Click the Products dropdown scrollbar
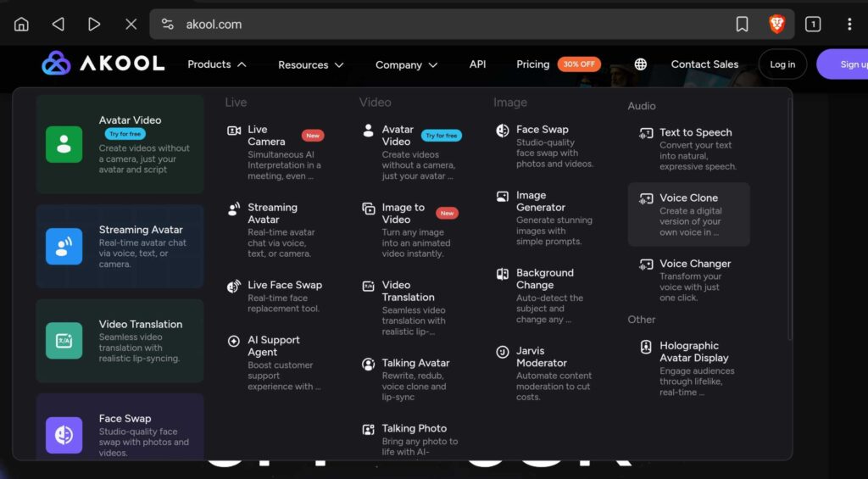868x479 pixels. pos(790,219)
